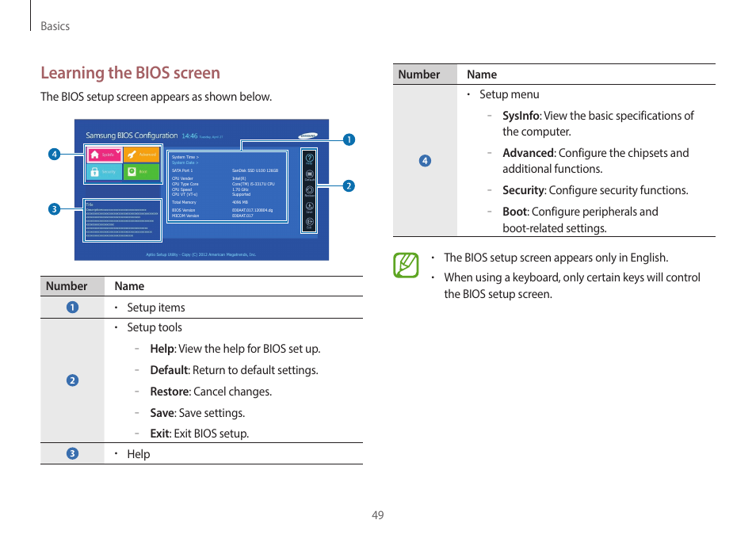756x535 pixels.
Task: Click the Exit icon in BIOS tools sidebar
Action: (309, 223)
